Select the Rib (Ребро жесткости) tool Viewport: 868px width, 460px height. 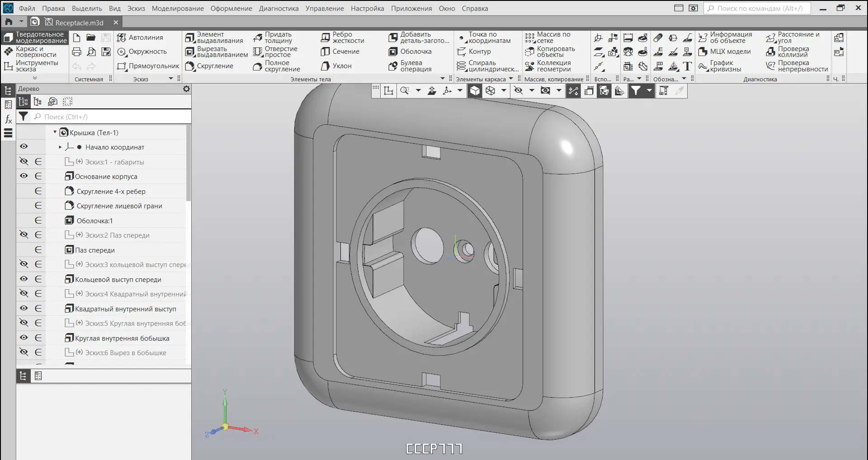click(x=342, y=38)
